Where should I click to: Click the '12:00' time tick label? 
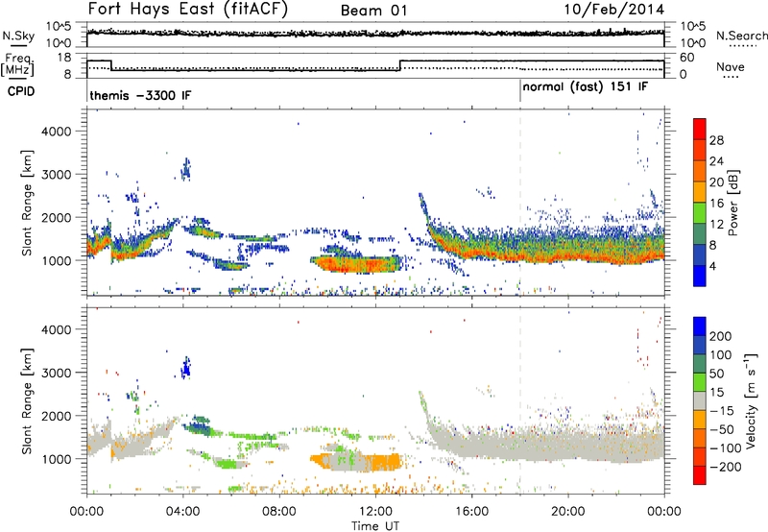[375, 511]
